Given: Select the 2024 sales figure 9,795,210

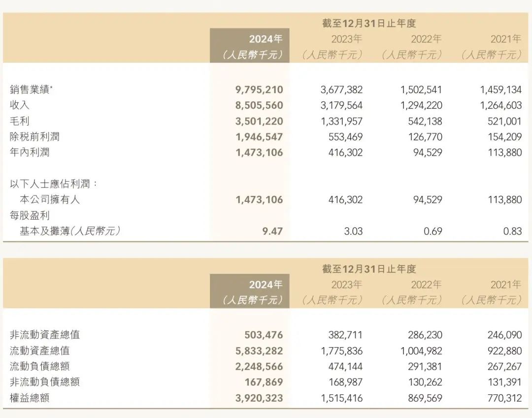Looking at the screenshot, I should [260, 90].
